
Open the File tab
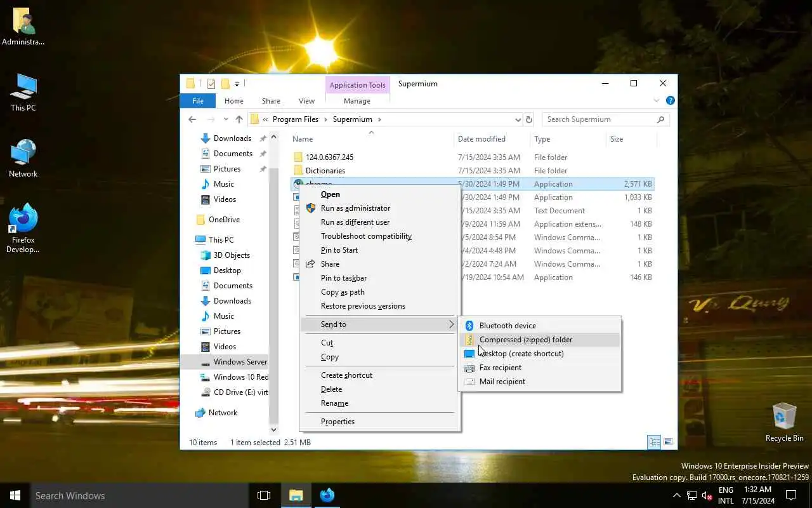(198, 101)
